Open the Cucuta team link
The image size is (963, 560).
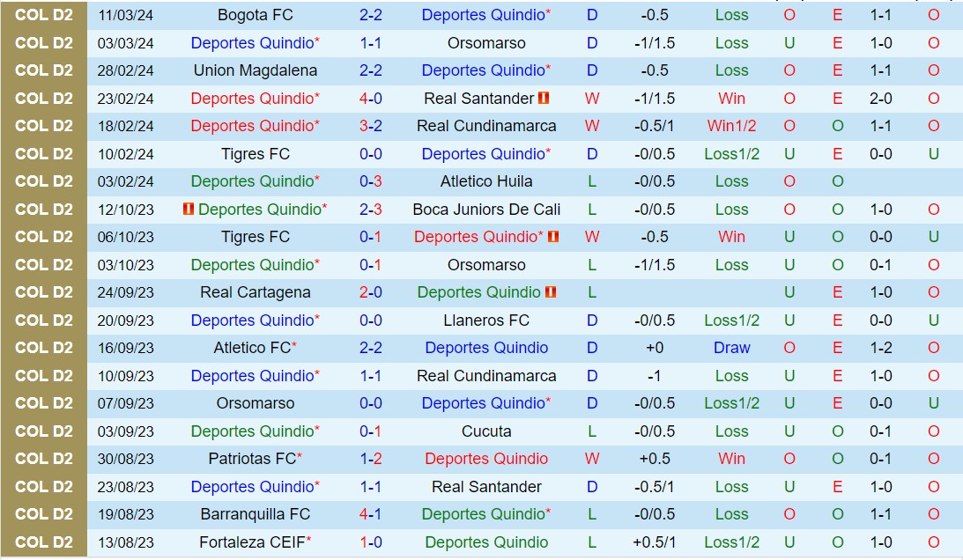click(x=486, y=431)
